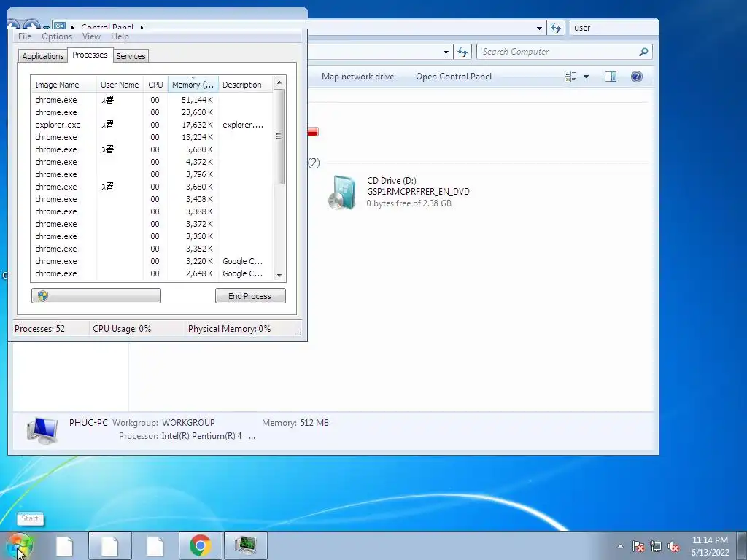Click the shield icon button in Task Manager
This screenshot has height=560, width=747.
tap(96, 296)
